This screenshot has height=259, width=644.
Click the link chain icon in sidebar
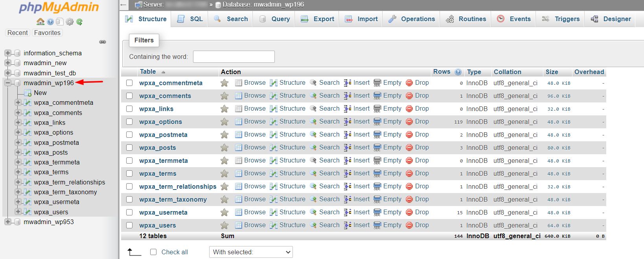coord(103,42)
